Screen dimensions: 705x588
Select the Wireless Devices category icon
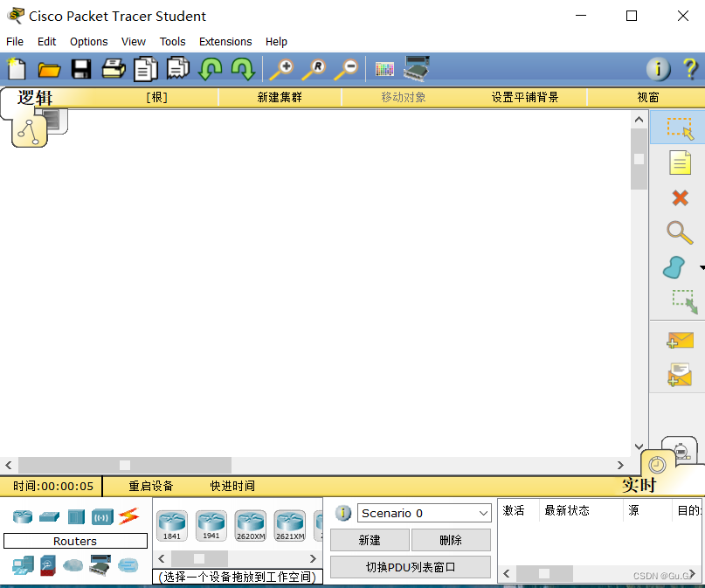coord(102,517)
